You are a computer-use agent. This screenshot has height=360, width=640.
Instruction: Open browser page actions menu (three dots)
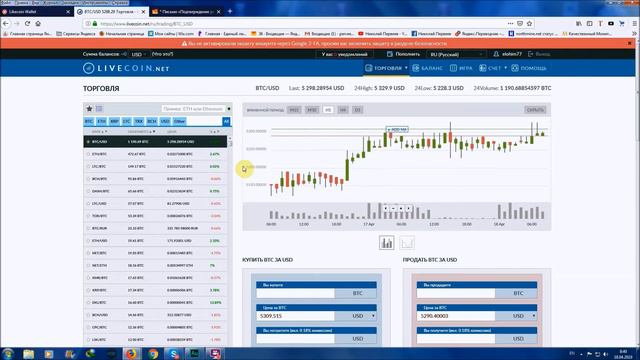click(510, 24)
